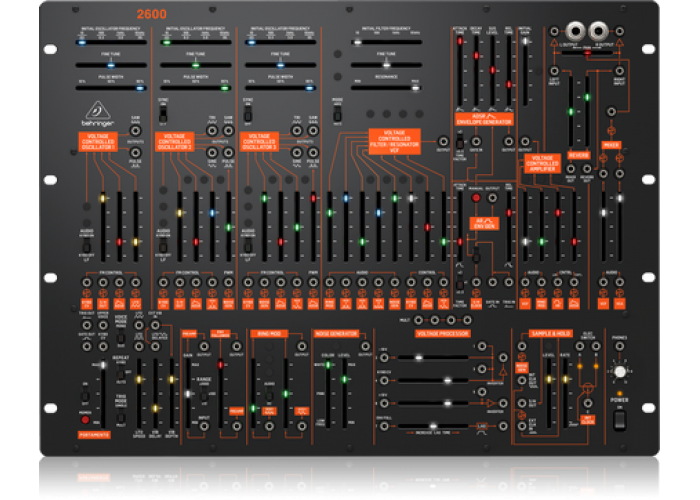Image resolution: width=700 pixels, height=500 pixels.
Task: Click the ring mod output jack
Action: [x=301, y=346]
